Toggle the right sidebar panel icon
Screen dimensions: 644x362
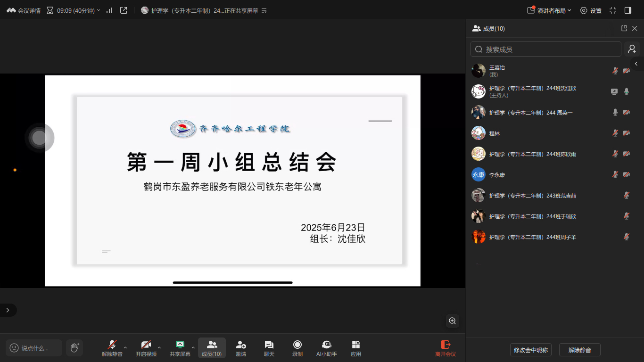point(627,10)
